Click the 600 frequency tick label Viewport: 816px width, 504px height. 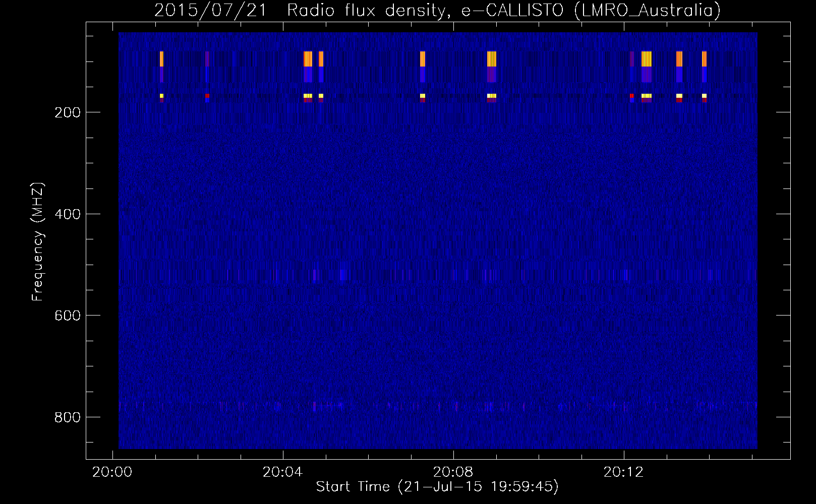pos(68,316)
